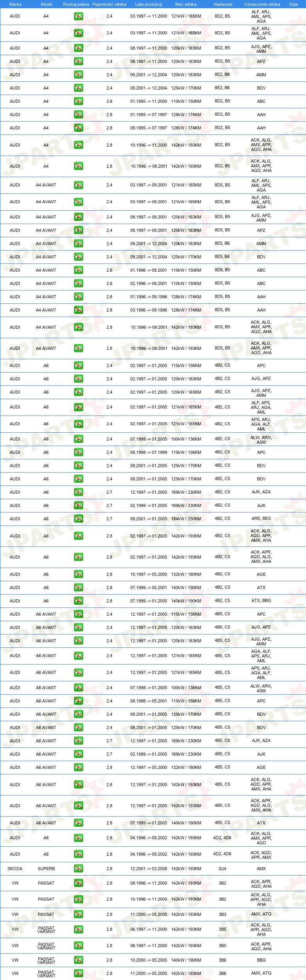Click the fuel icon for A4 with engine BDV
Screen dimensions: 306x980
pyautogui.click(x=78, y=88)
